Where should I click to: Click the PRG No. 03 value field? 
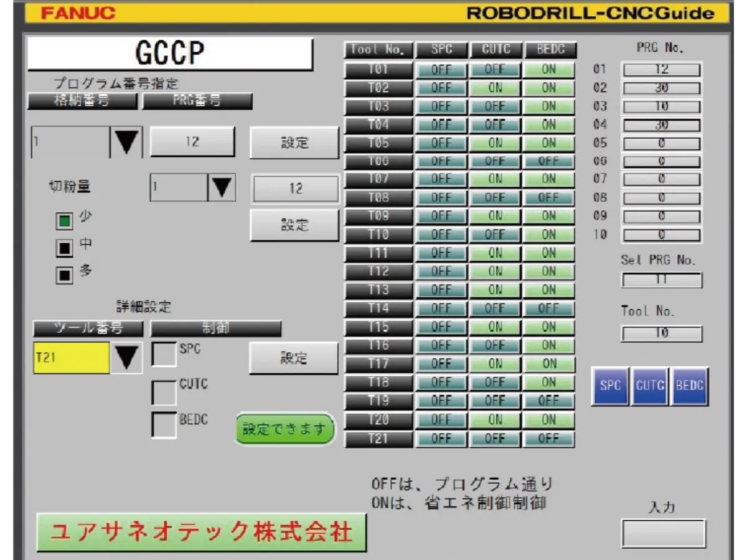(662, 106)
